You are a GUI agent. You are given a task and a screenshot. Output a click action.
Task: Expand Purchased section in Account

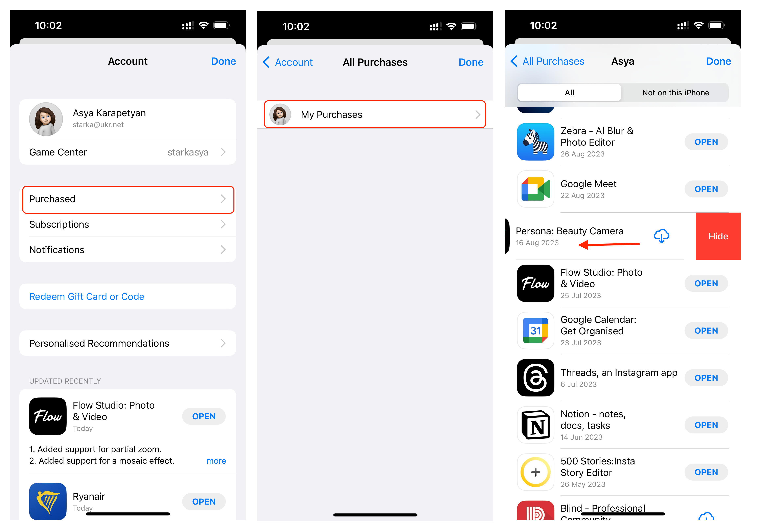click(x=127, y=199)
